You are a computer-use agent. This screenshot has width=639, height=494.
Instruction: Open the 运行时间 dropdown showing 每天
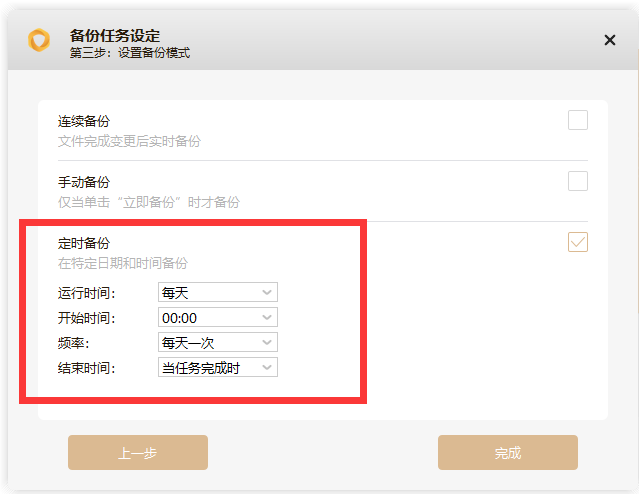point(218,292)
